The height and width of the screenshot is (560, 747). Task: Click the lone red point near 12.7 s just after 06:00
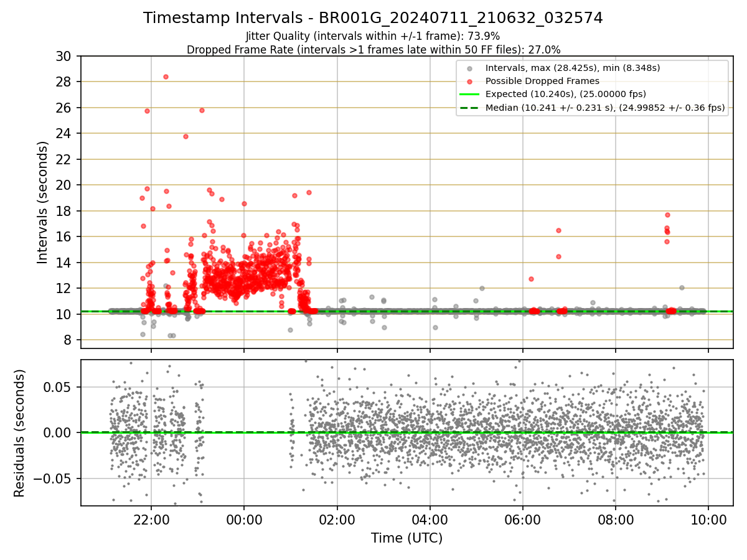pyautogui.click(x=531, y=279)
